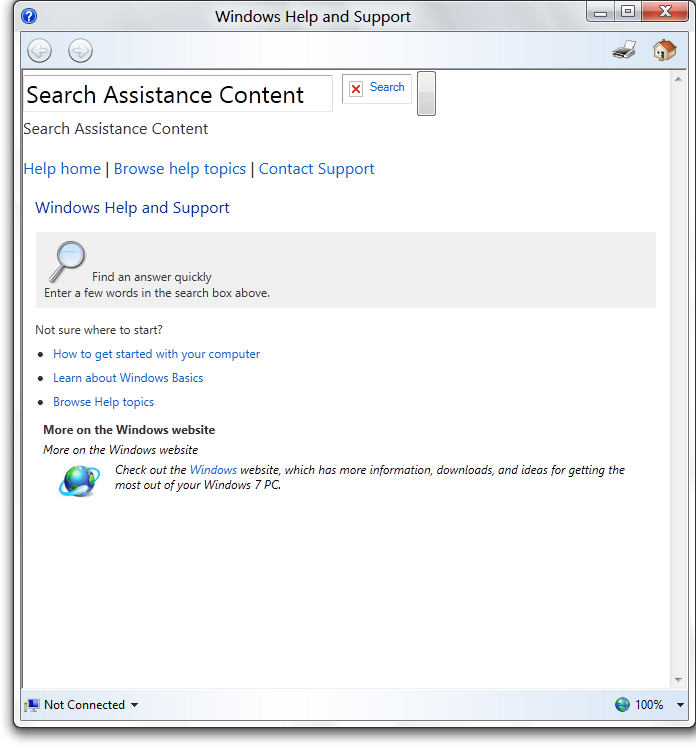Open How to get started with your computer

(156, 354)
